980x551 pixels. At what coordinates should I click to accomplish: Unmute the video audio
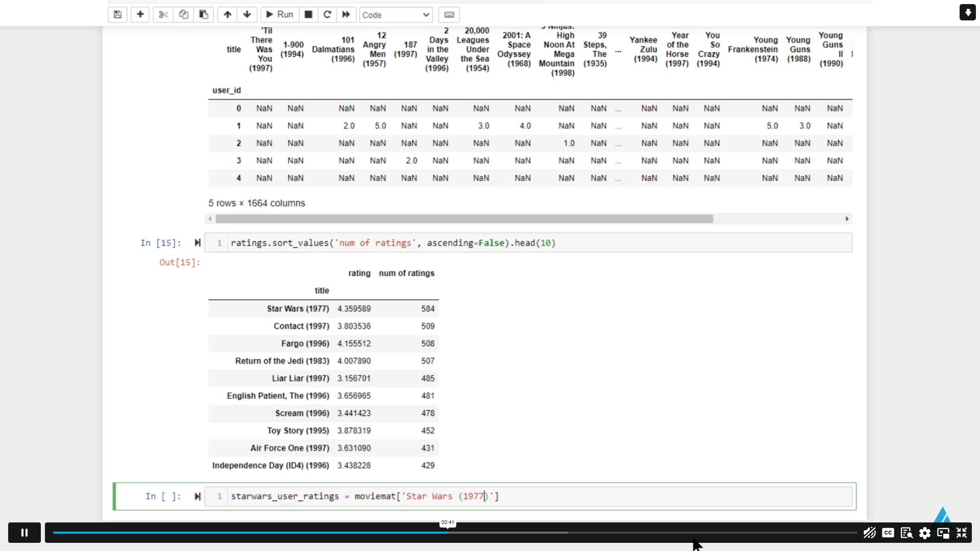[869, 533]
